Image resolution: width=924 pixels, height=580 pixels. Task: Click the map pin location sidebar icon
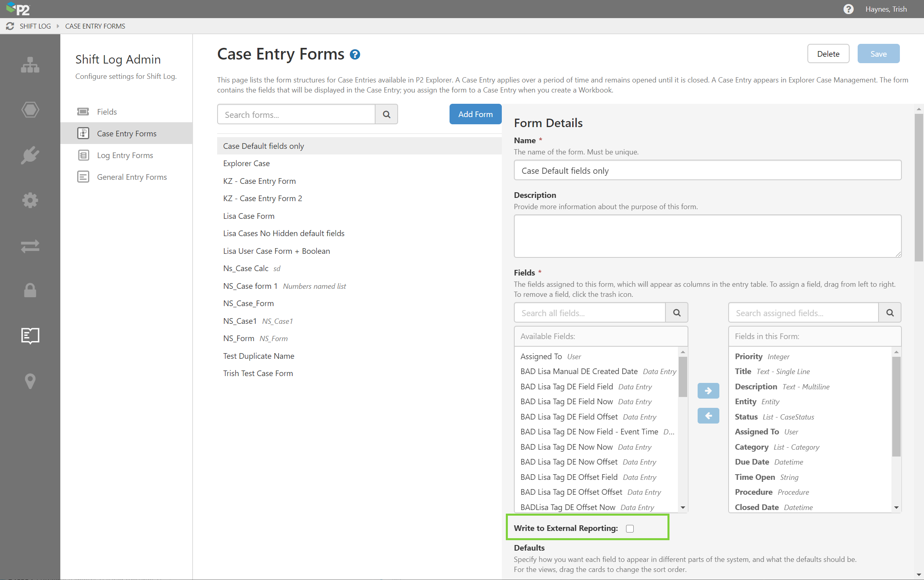[x=30, y=381]
